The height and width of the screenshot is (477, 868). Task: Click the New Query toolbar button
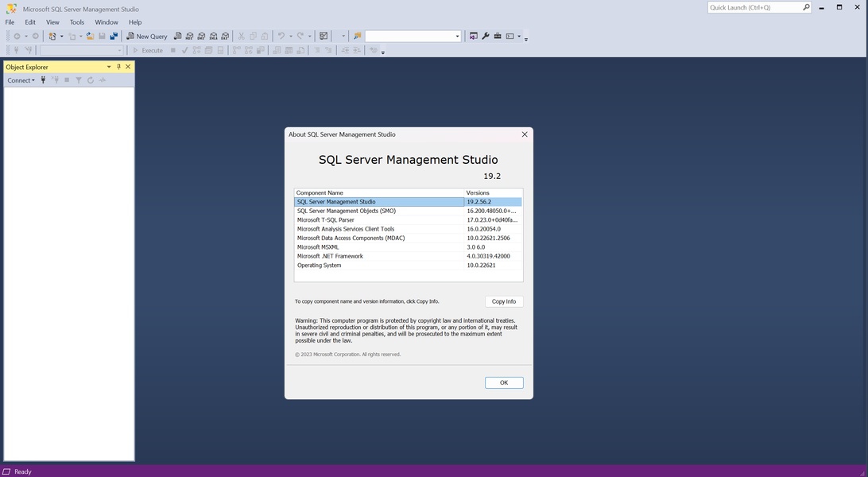click(147, 36)
